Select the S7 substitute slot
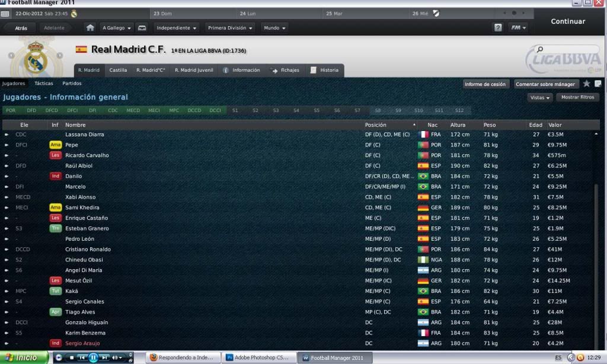 coord(357,111)
